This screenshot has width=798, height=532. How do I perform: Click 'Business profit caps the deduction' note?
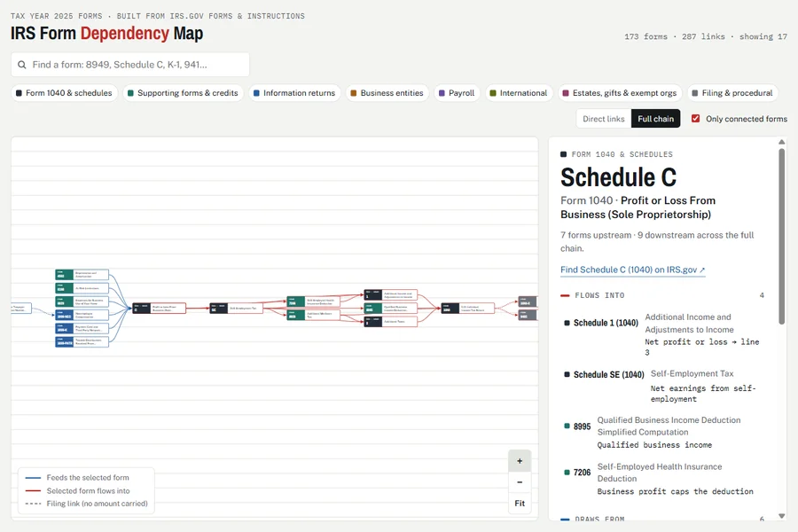point(676,491)
